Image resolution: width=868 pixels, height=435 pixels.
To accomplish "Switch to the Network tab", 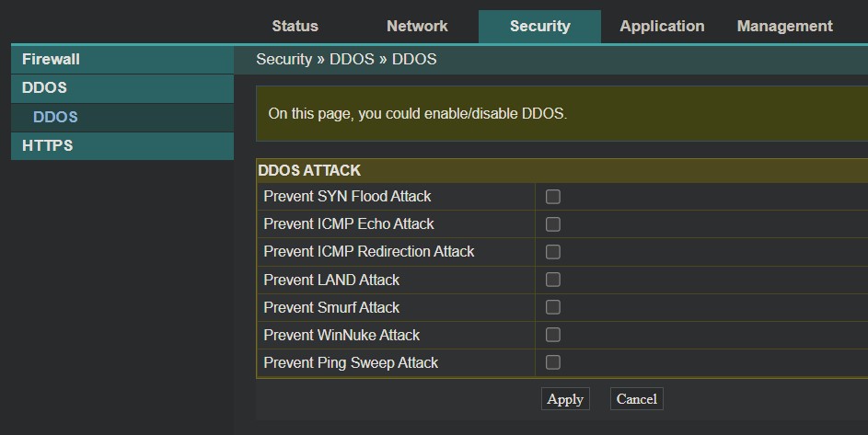I will pyautogui.click(x=417, y=27).
